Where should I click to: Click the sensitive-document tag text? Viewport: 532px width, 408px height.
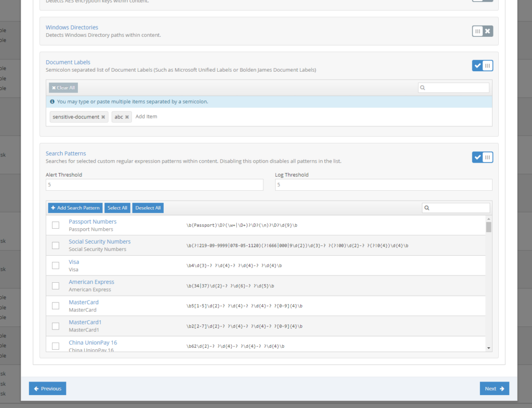click(76, 117)
